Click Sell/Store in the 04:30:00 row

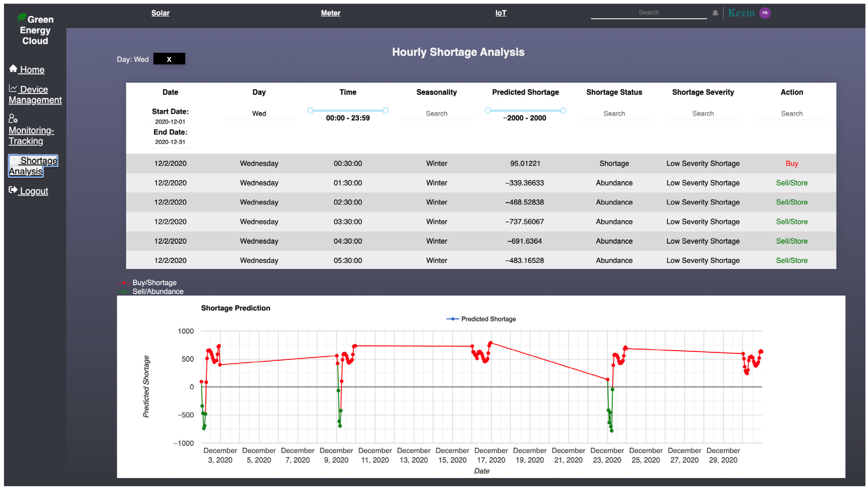pyautogui.click(x=792, y=241)
